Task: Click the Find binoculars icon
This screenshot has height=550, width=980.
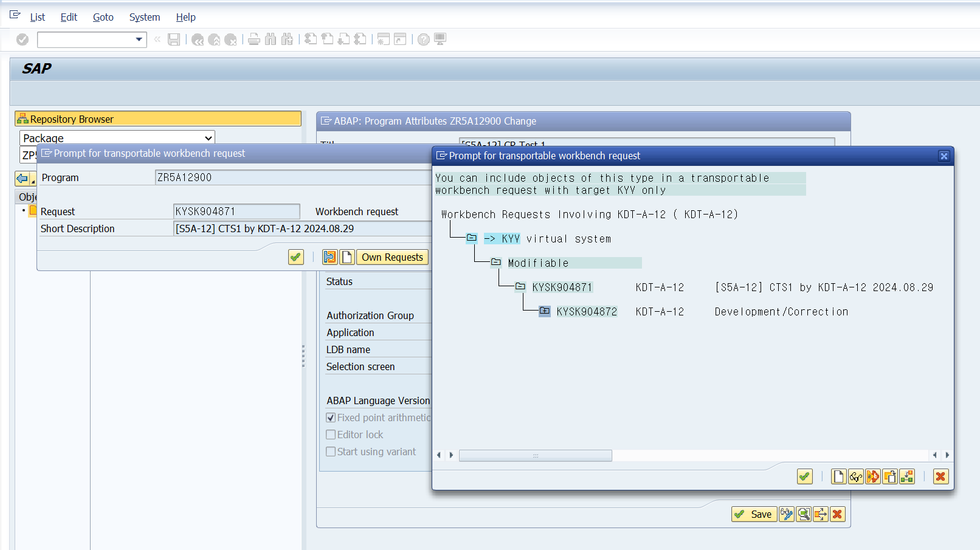Action: (x=271, y=40)
